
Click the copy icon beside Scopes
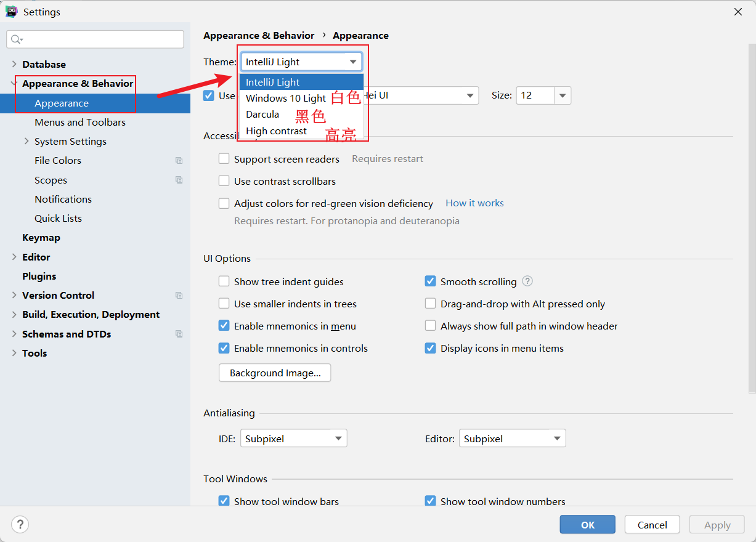(x=179, y=180)
